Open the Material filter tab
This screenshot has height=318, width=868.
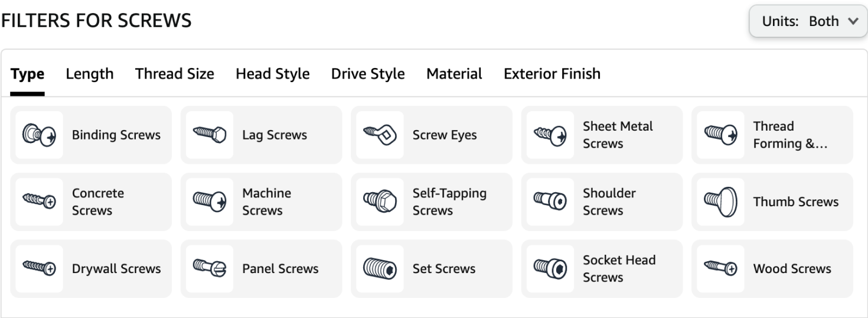click(454, 74)
